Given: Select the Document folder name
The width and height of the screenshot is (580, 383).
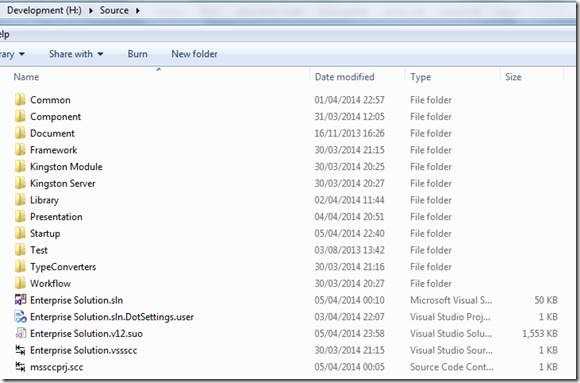Looking at the screenshot, I should [x=52, y=133].
